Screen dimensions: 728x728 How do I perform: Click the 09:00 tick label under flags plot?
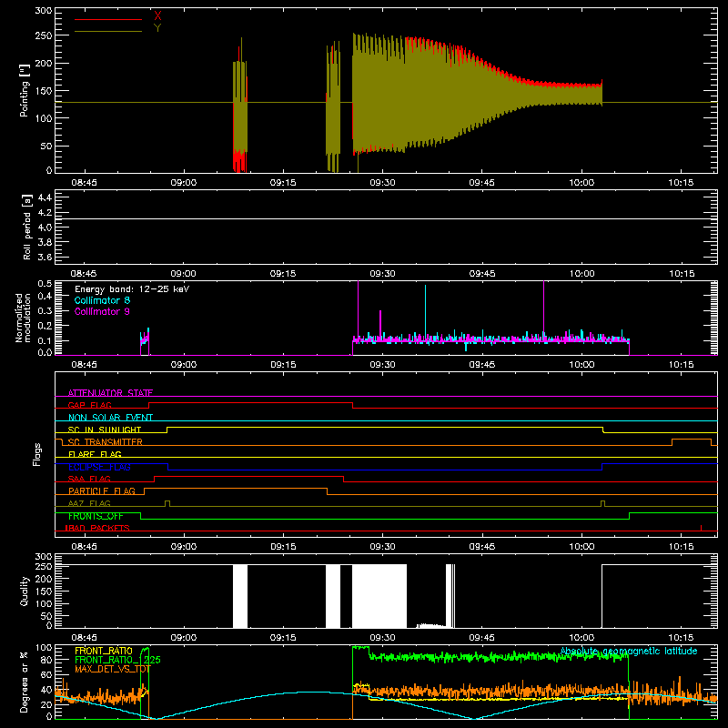[184, 547]
